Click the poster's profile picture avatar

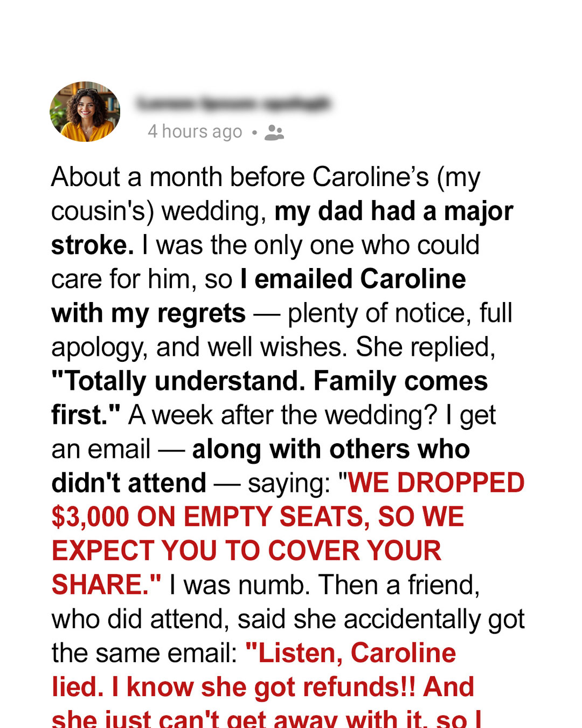click(x=85, y=112)
